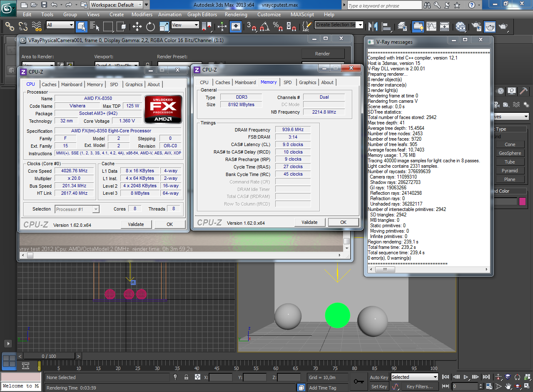
Task: Toggle Angle Snap icon
Action: coord(264,26)
